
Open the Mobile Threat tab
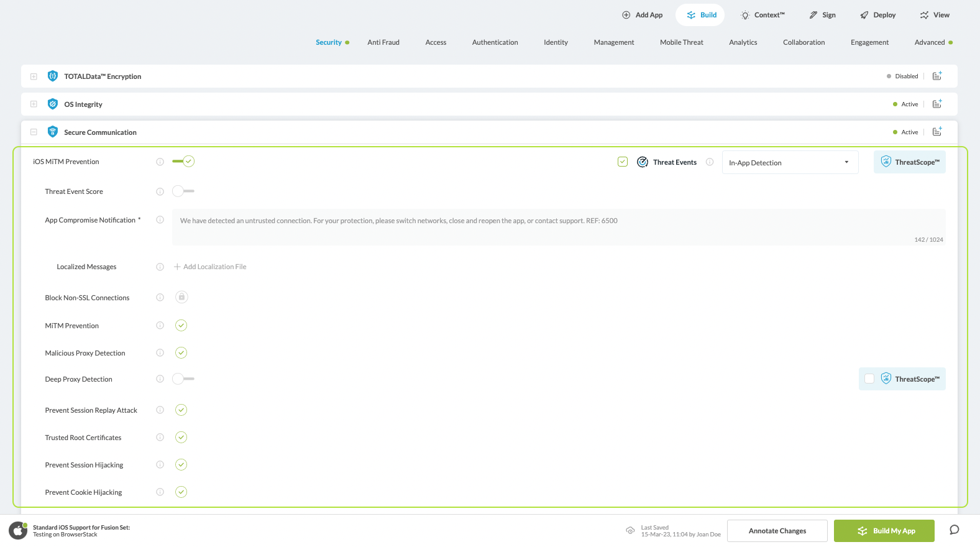tap(681, 42)
